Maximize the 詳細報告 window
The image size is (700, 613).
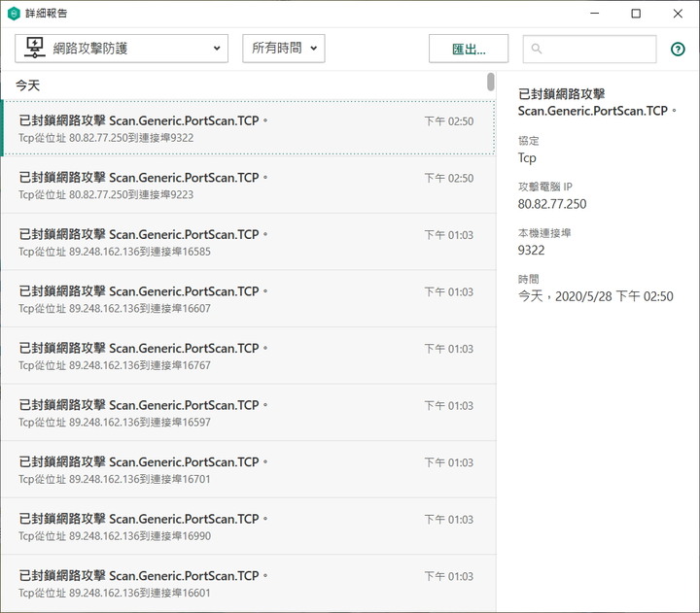[x=636, y=14]
